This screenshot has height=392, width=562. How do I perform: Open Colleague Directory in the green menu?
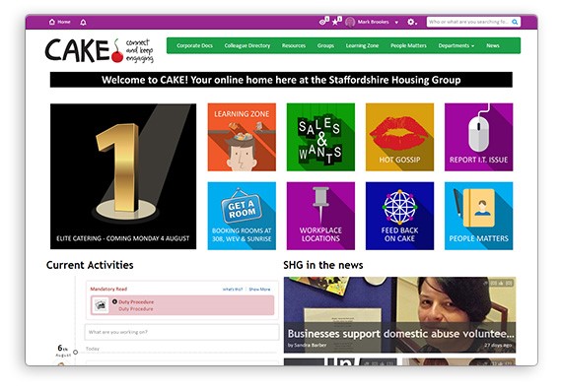tap(247, 45)
